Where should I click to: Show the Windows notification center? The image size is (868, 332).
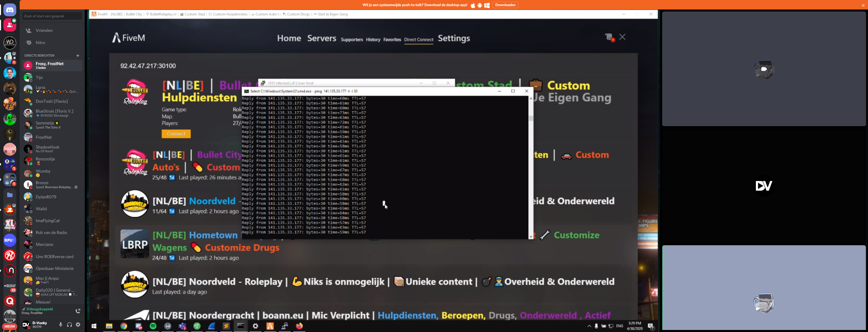(x=651, y=326)
